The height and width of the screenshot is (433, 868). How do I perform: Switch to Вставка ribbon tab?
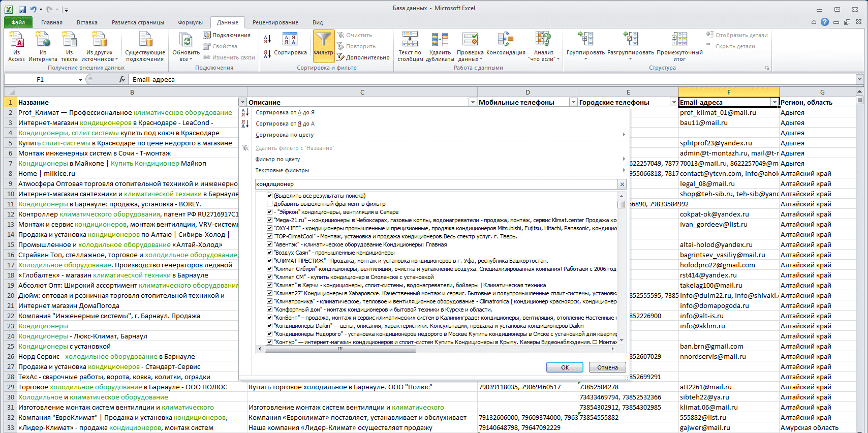87,22
